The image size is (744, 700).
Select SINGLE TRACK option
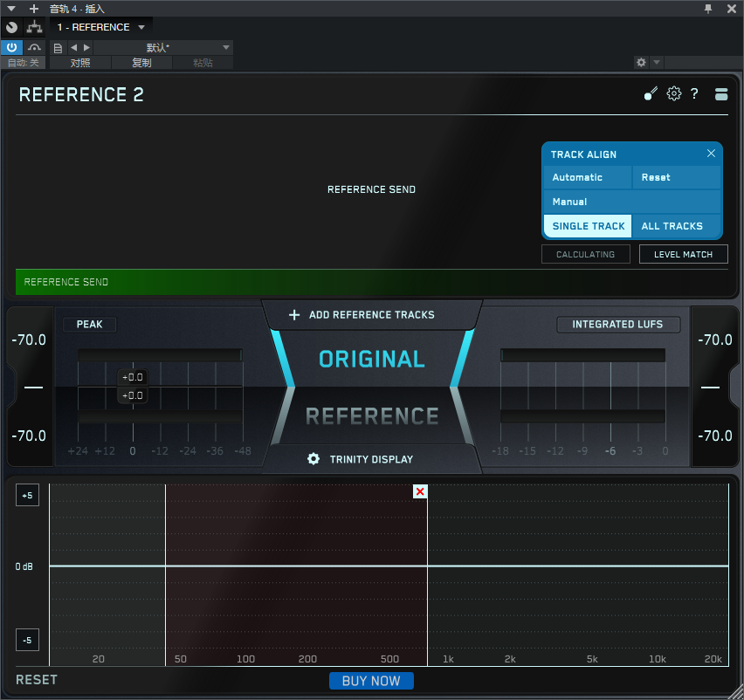[x=588, y=226]
